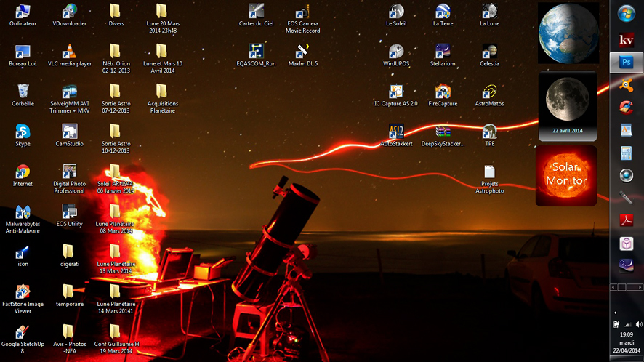Screen dimensions: 644x362
Task: Open SolveigMM AVI Trimmer + MKV
Action: pyautogui.click(x=69, y=99)
